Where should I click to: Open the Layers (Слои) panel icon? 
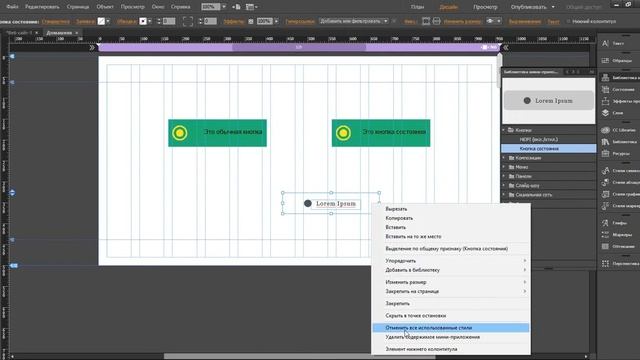pyautogui.click(x=605, y=113)
